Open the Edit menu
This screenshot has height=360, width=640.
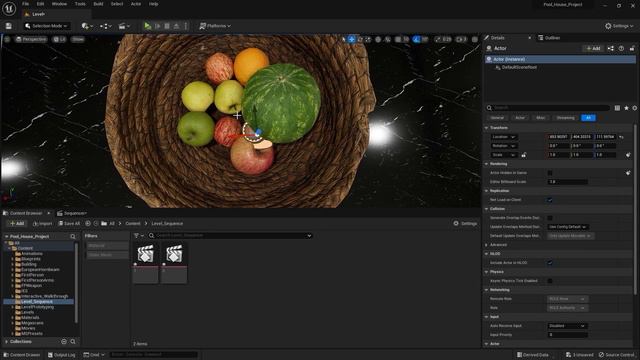40,4
